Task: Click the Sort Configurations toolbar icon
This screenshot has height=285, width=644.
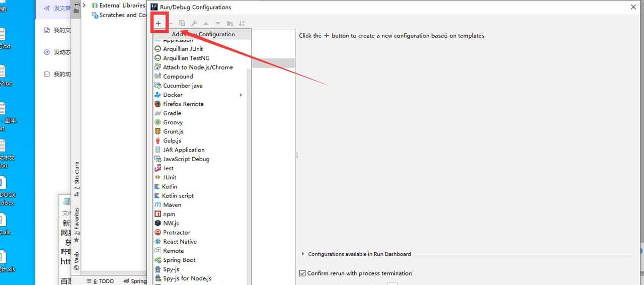Action: [x=242, y=23]
